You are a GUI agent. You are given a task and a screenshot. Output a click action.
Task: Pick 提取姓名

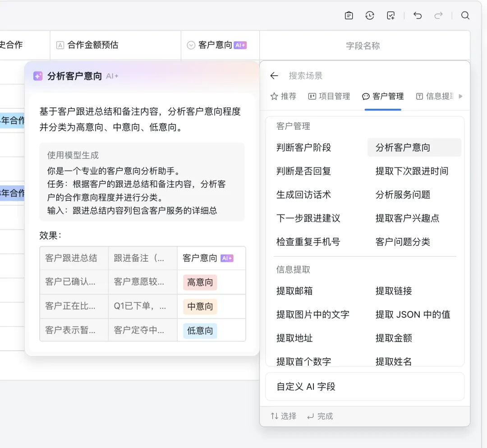pyautogui.click(x=394, y=361)
